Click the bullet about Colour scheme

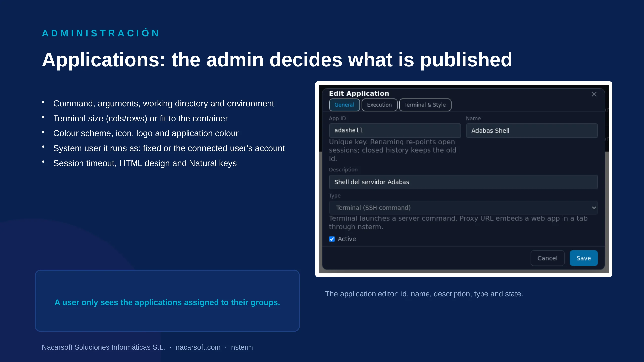[146, 133]
